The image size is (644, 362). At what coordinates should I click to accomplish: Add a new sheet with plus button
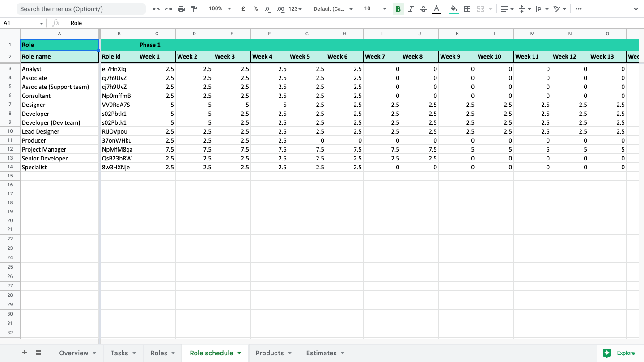(x=25, y=353)
